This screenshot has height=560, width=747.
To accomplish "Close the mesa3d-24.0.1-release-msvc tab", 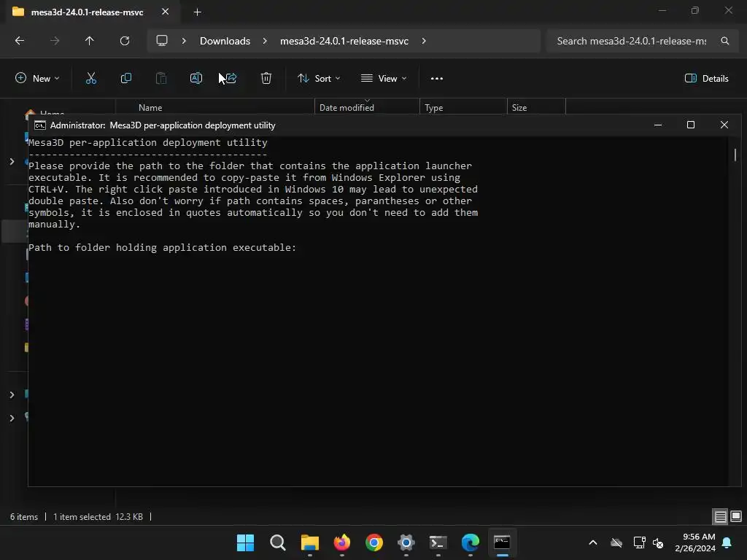I will pyautogui.click(x=165, y=12).
